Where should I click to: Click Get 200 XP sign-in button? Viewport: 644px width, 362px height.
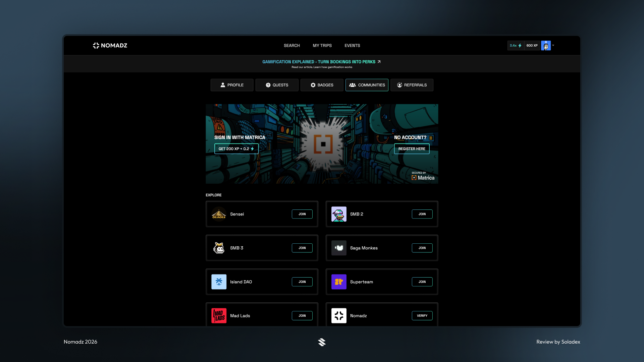coord(236,148)
